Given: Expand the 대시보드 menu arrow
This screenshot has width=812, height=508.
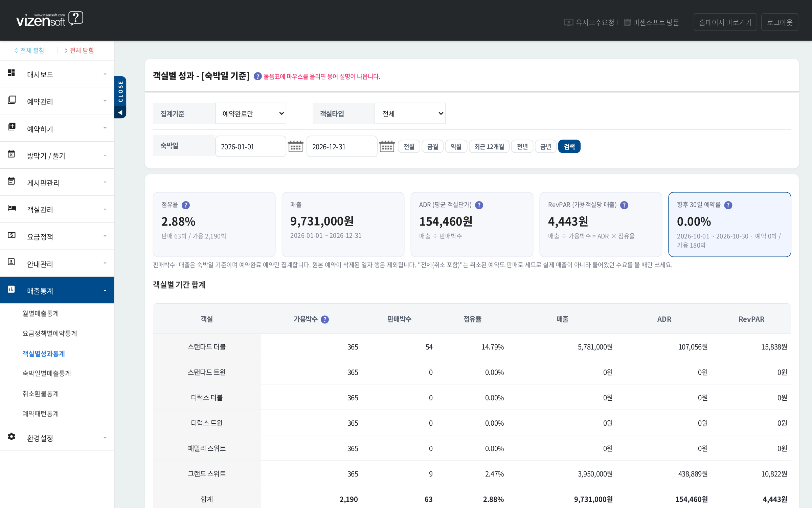Looking at the screenshot, I should point(105,74).
